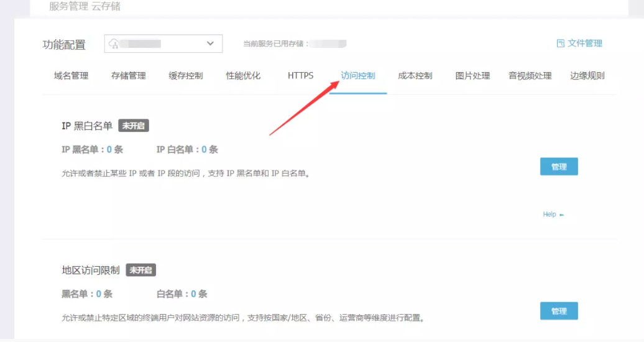Click the IP 黑名单 entry count
This screenshot has width=644, height=342.
tap(109, 150)
